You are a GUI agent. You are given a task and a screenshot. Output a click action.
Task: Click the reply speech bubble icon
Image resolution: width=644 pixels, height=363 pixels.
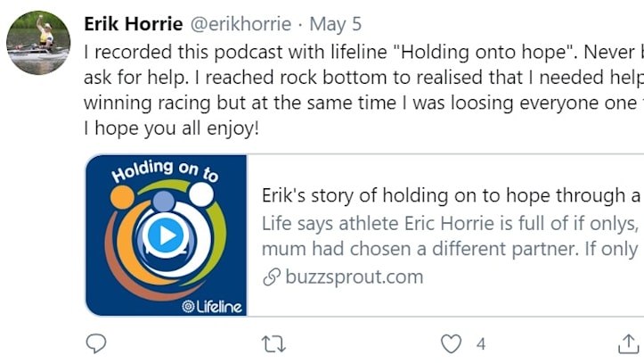96,343
